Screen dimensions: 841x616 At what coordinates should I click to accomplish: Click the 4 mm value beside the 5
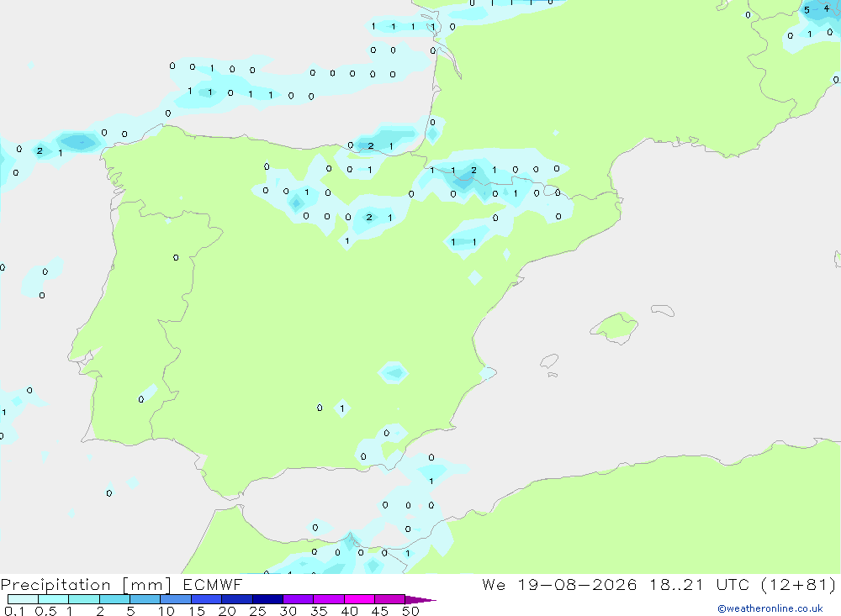pos(827,8)
